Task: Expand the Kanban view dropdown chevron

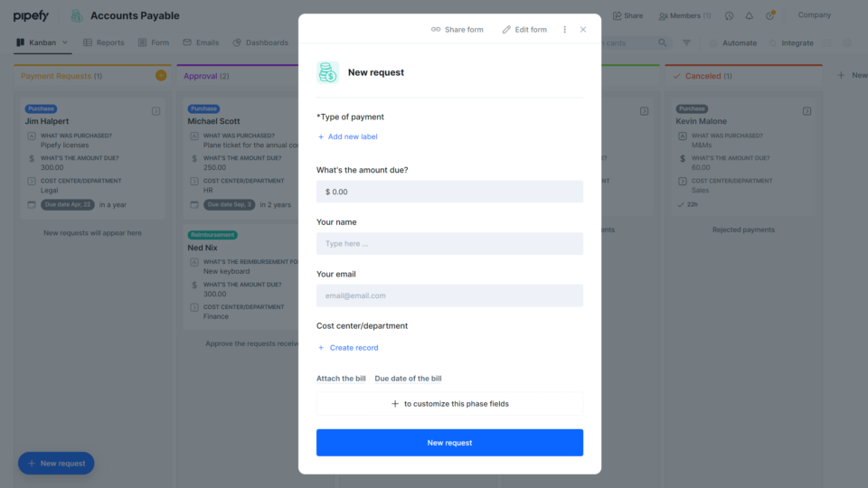Action: click(65, 42)
